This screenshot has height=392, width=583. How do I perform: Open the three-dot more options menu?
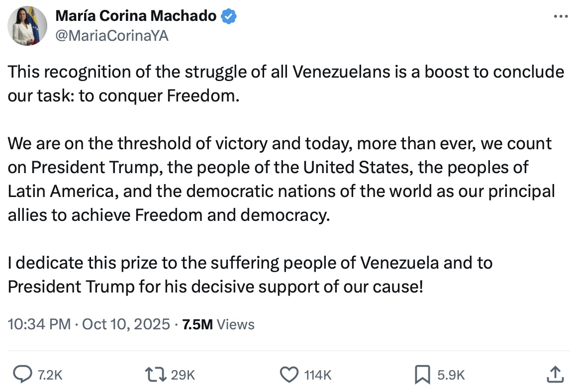point(561,16)
